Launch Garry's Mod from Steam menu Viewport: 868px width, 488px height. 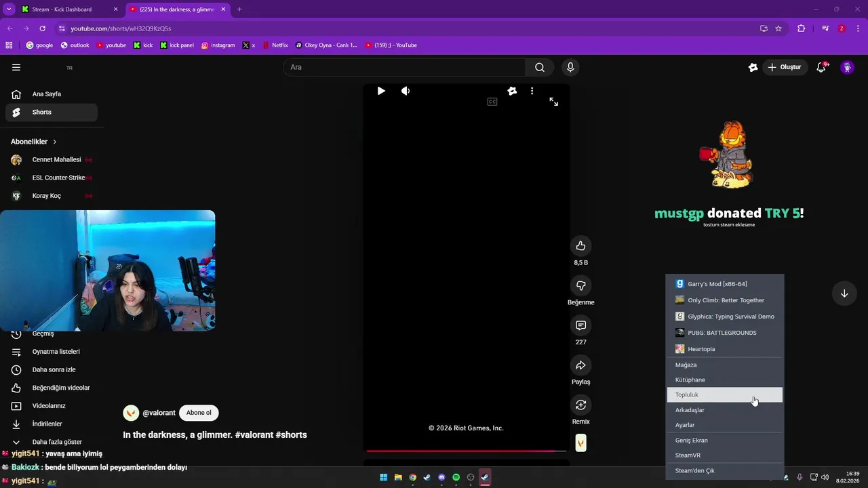[x=725, y=284]
